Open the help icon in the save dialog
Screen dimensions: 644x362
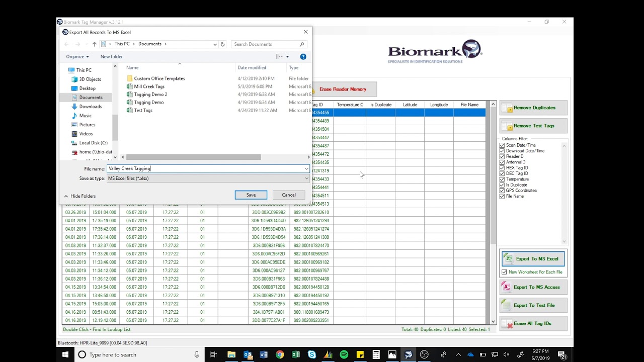[303, 57]
